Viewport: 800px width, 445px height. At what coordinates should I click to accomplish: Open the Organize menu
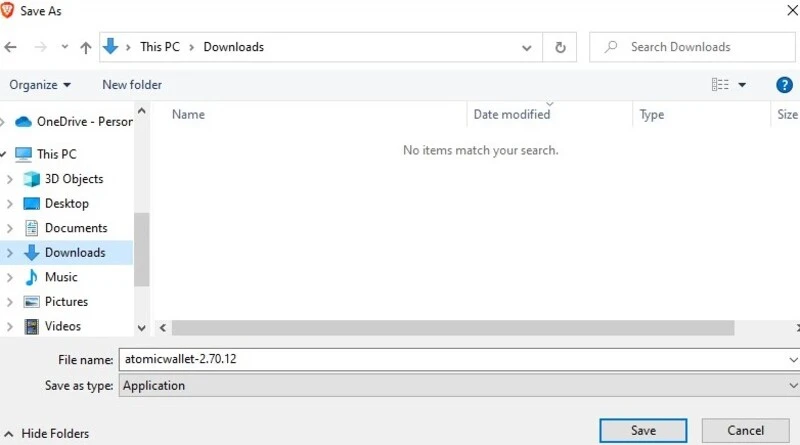tap(40, 85)
